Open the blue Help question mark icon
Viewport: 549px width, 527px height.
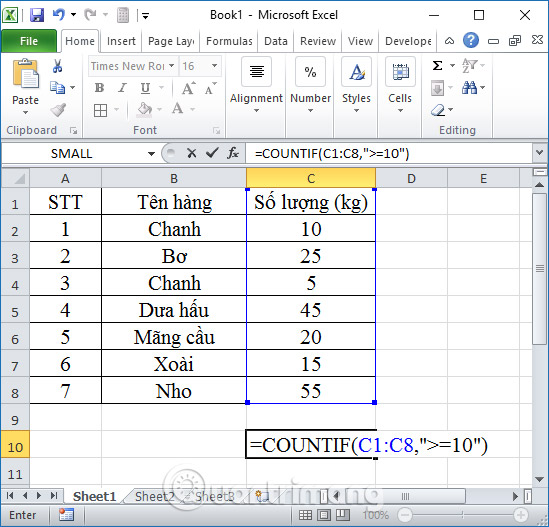[x=471, y=41]
